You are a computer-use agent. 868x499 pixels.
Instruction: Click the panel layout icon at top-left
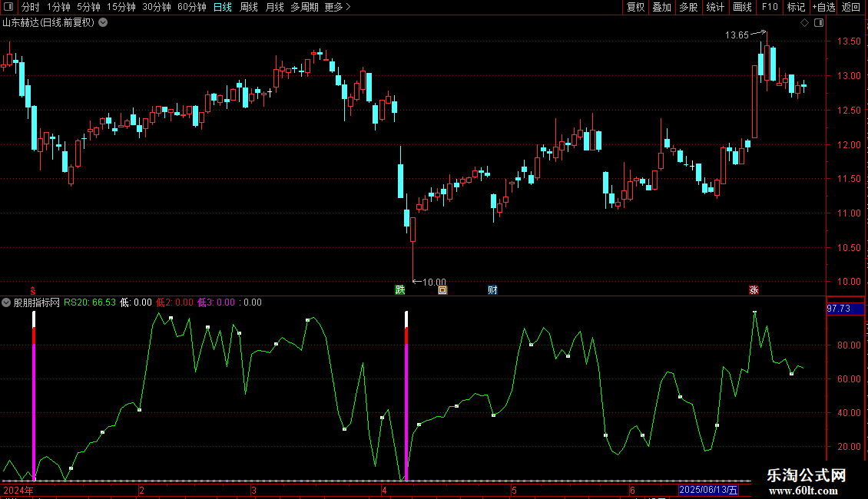[x=8, y=7]
